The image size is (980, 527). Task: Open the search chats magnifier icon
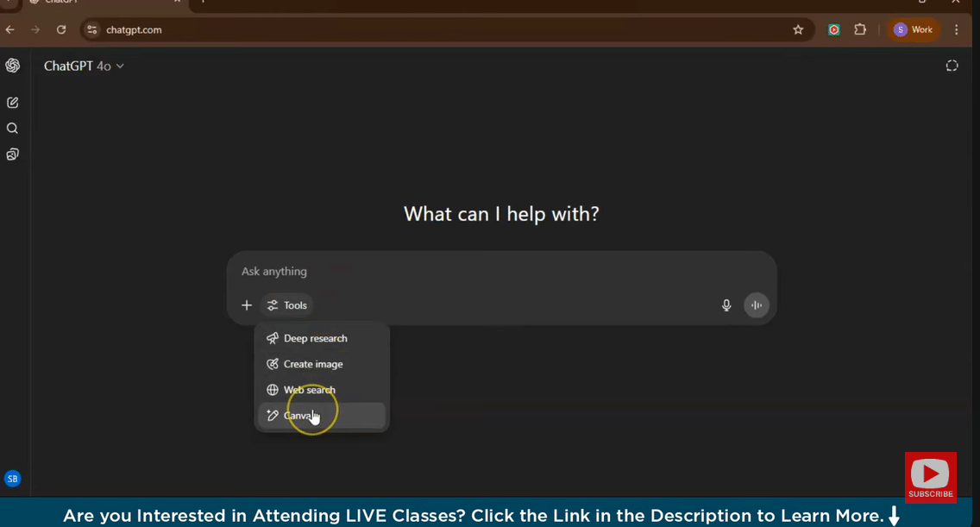[x=12, y=129]
